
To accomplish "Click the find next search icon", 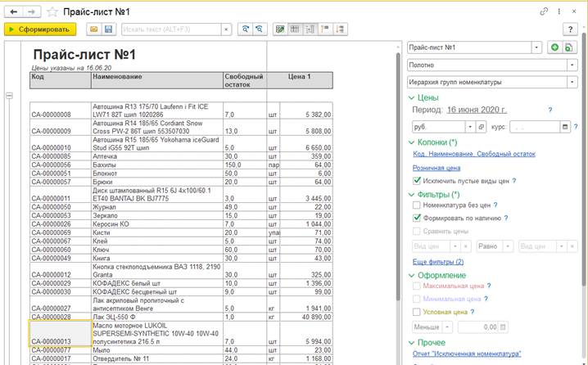I will [x=244, y=29].
